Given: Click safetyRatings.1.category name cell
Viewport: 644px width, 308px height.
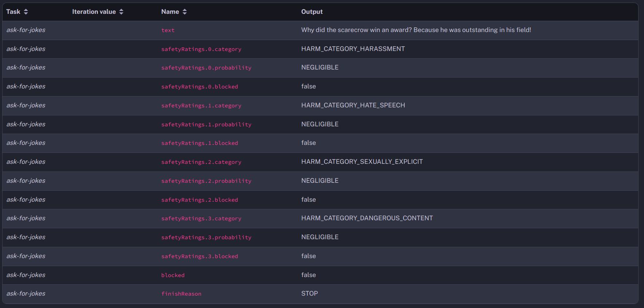Looking at the screenshot, I should click(201, 106).
